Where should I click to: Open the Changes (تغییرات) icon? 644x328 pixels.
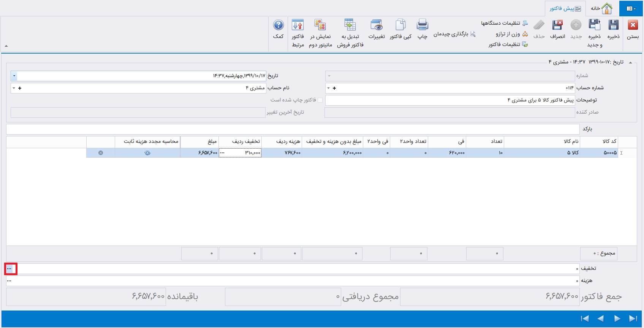tap(377, 25)
